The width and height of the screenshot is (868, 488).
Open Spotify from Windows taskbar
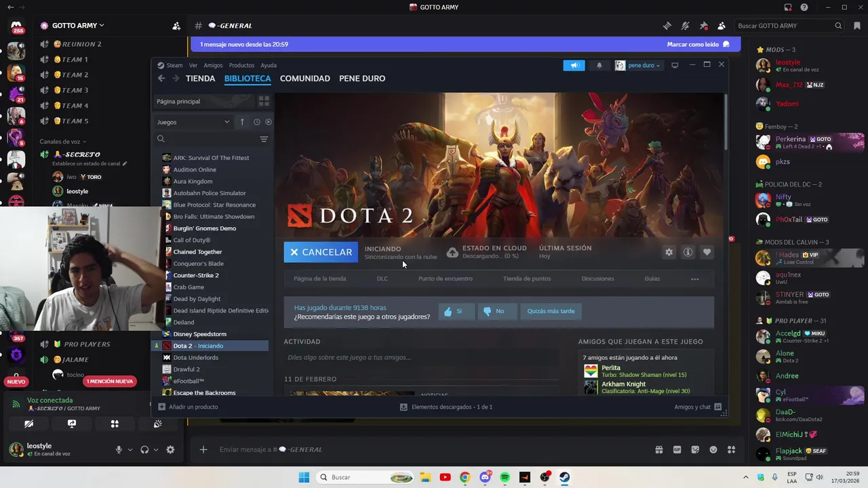[x=505, y=477]
